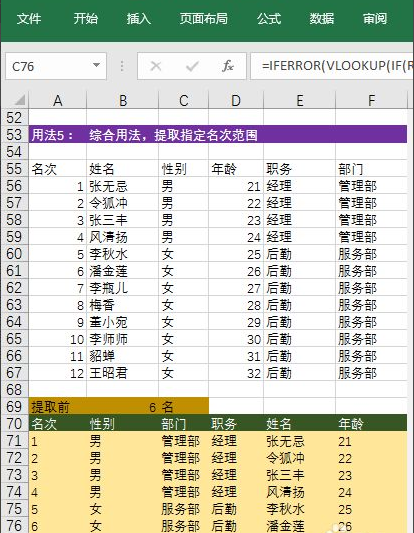The image size is (414, 533).
Task: Select the 风清扬 cell in row 74
Action: 299,492
